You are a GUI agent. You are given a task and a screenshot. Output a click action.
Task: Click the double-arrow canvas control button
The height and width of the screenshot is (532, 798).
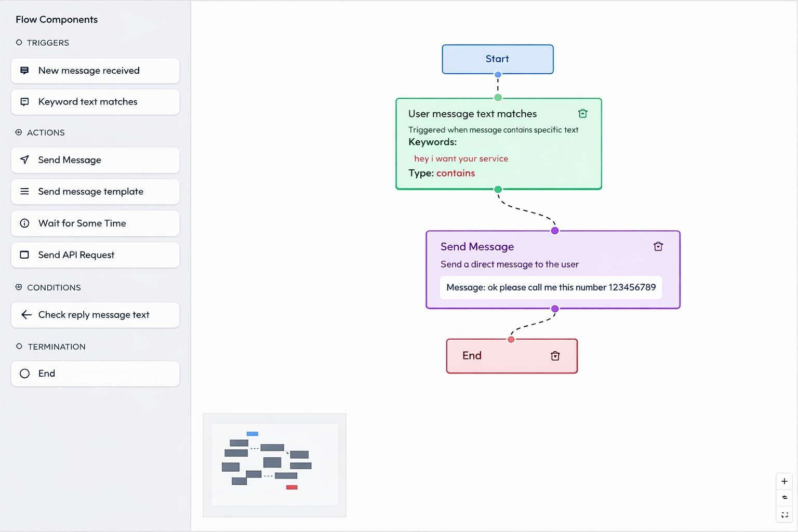784,498
